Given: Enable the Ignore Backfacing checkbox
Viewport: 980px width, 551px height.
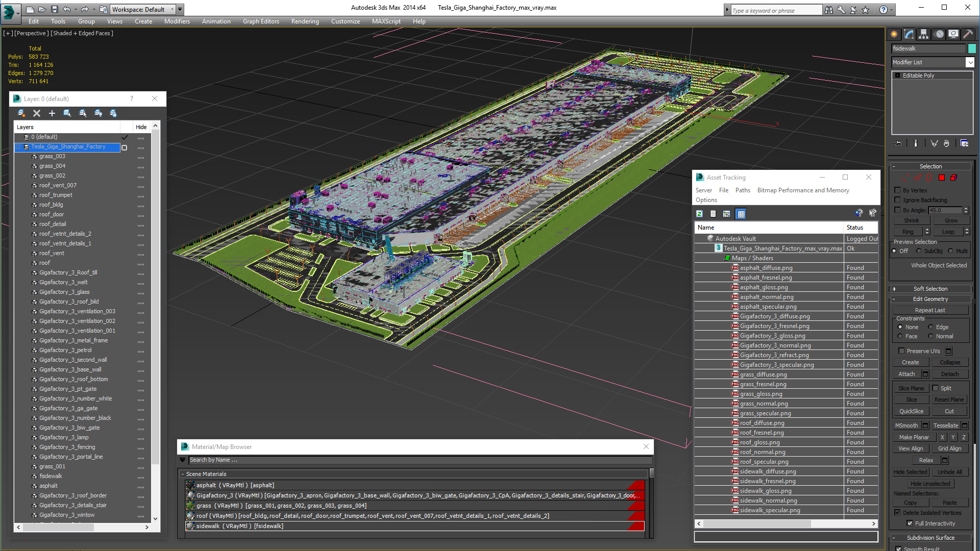Looking at the screenshot, I should 898,200.
